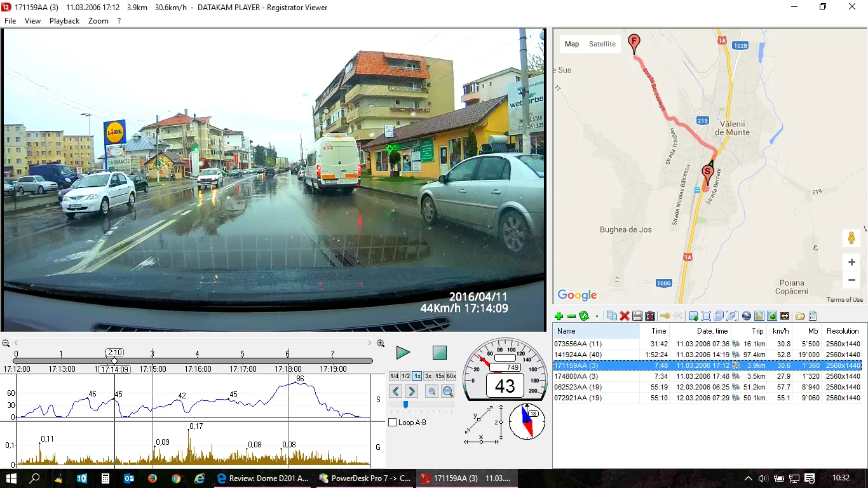The height and width of the screenshot is (488, 868).
Task: Click the small magnifier zoom button
Action: tap(431, 391)
